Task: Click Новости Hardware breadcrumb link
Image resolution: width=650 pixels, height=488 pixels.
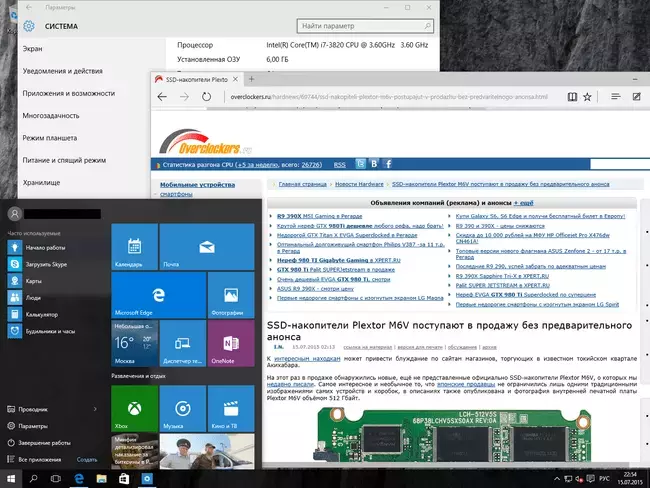Action: pyautogui.click(x=359, y=184)
